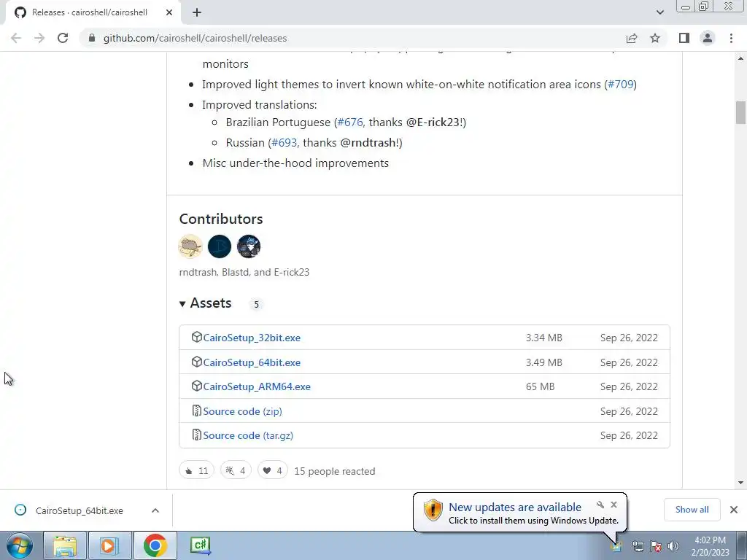
Task: Collapse the Assets section triangle
Action: [182, 304]
